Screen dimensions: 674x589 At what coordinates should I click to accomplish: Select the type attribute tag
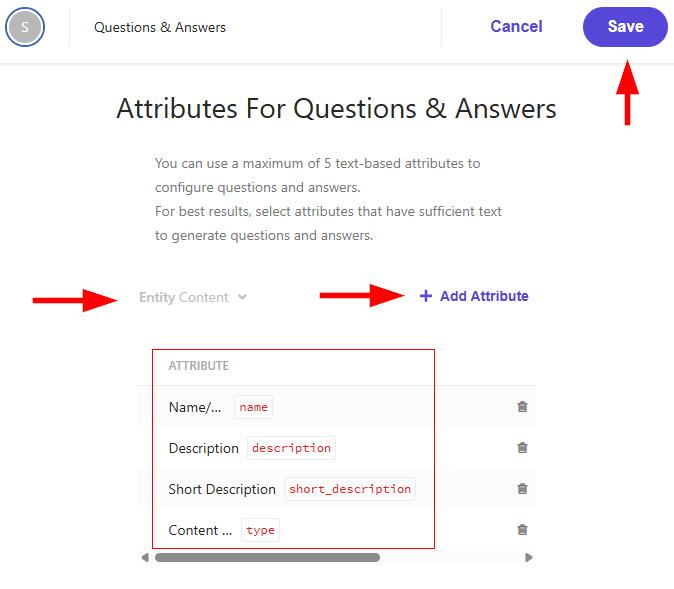(x=260, y=530)
